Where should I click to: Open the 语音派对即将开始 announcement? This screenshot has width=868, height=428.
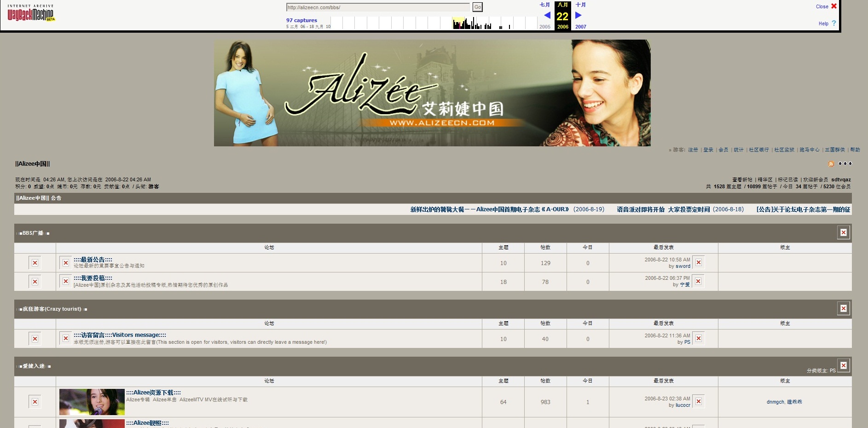pyautogui.click(x=663, y=209)
